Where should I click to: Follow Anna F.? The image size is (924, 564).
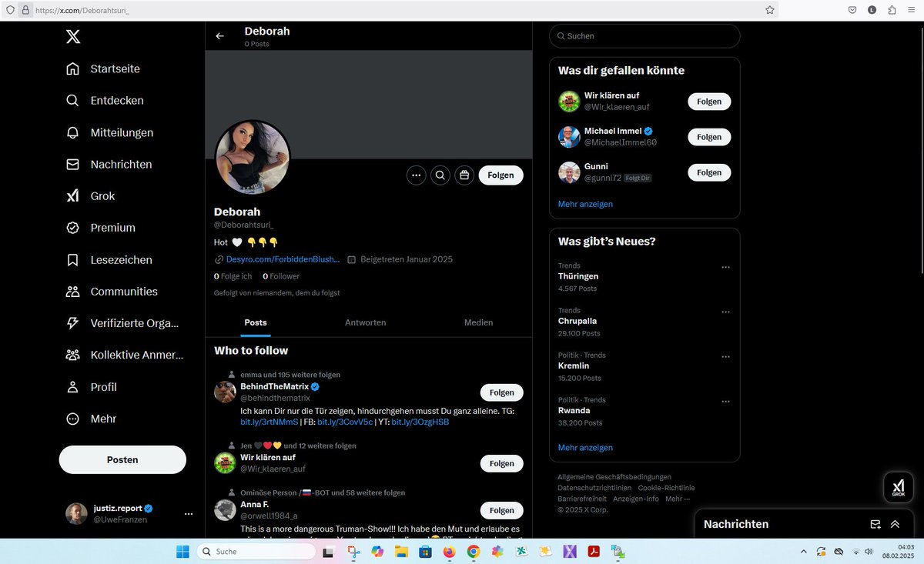[501, 510]
